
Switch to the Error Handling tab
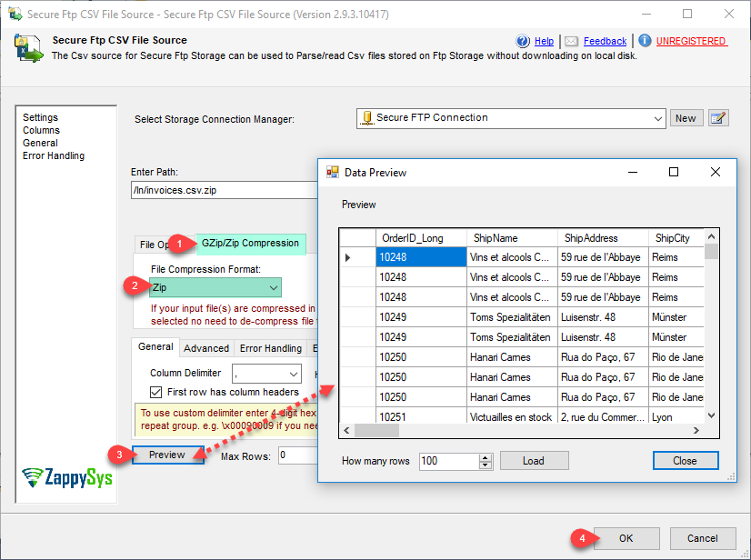click(x=271, y=348)
